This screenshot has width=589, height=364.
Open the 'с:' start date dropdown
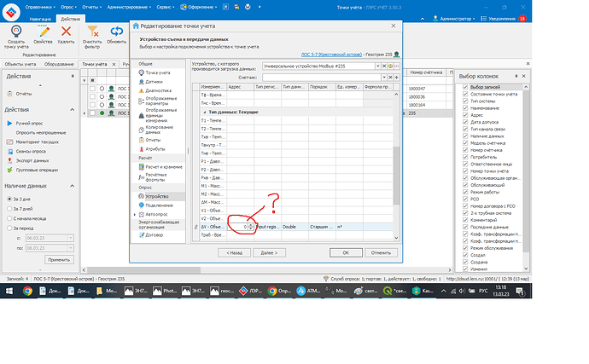pos(70,238)
